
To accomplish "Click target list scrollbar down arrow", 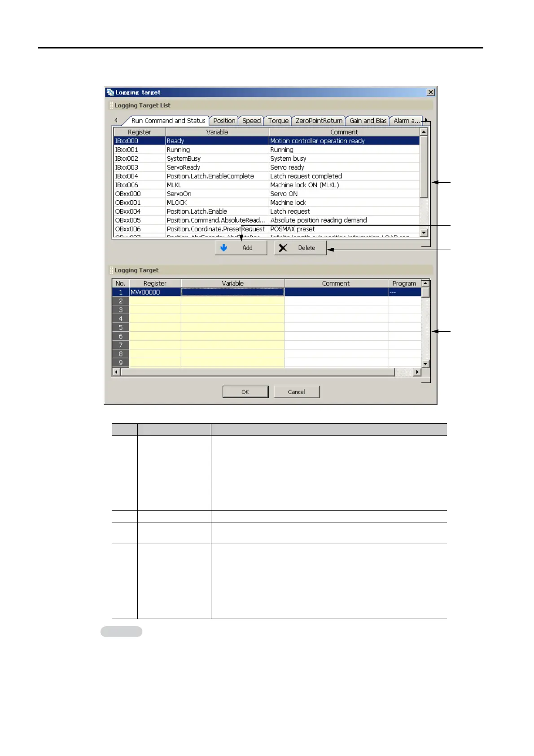I will pos(424,233).
